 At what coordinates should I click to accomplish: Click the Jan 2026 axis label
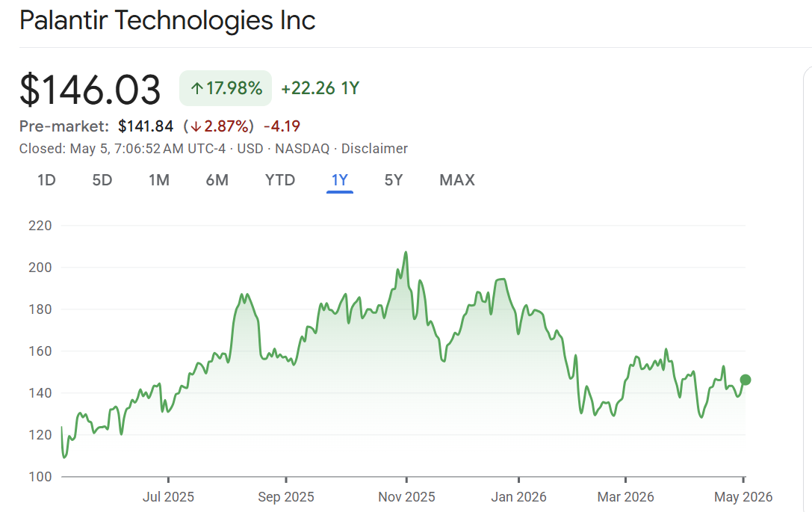(x=518, y=497)
